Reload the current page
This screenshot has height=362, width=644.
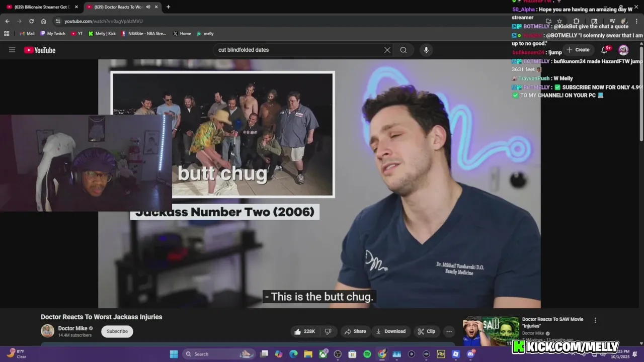click(31, 21)
